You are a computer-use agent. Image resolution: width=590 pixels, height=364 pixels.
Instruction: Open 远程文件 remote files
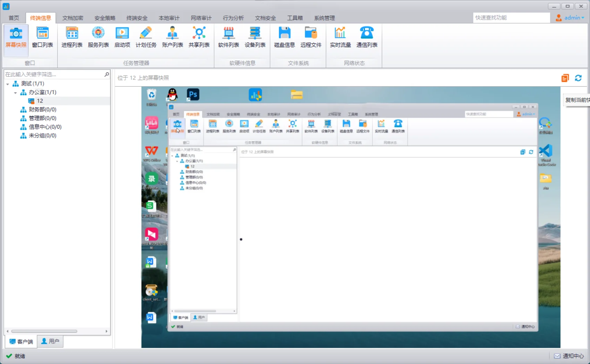click(311, 37)
